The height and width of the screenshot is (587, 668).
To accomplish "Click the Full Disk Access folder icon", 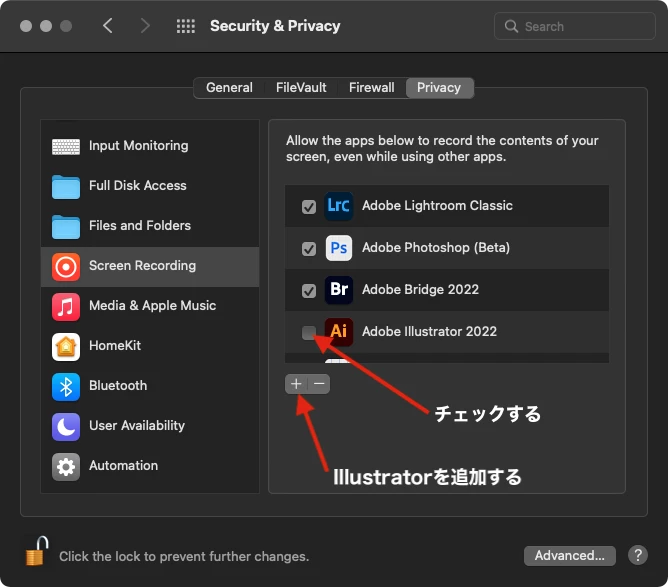I will tap(66, 187).
